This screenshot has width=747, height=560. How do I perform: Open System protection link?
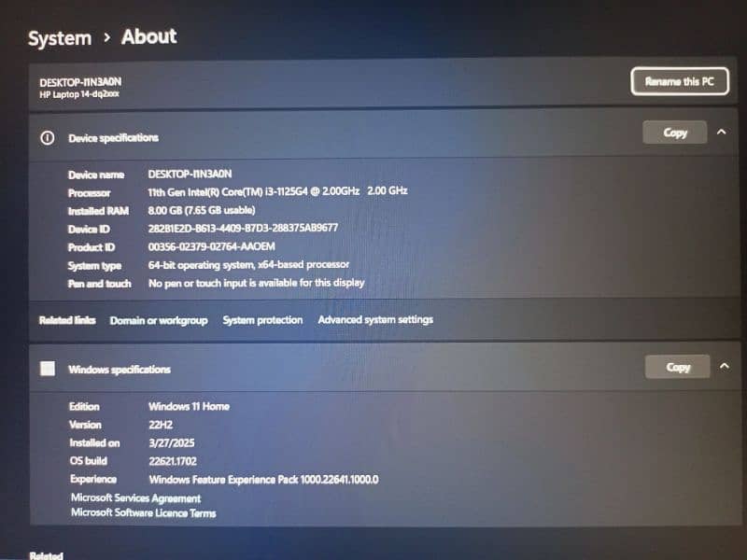262,320
